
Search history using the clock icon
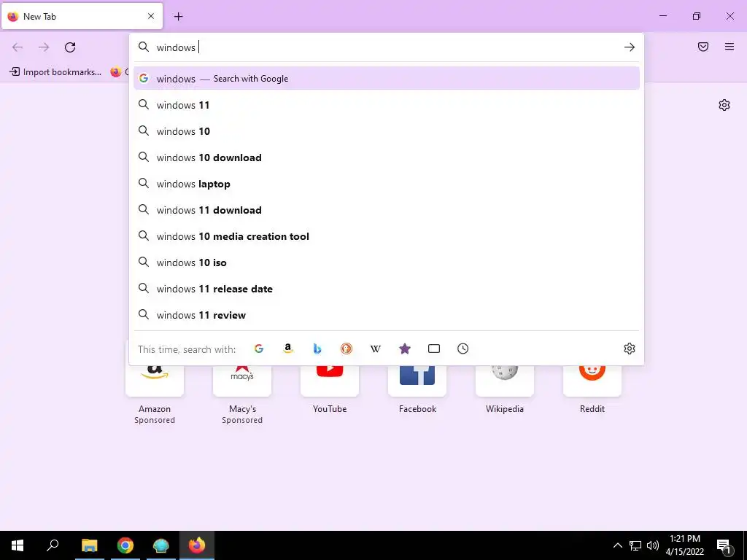tap(462, 349)
